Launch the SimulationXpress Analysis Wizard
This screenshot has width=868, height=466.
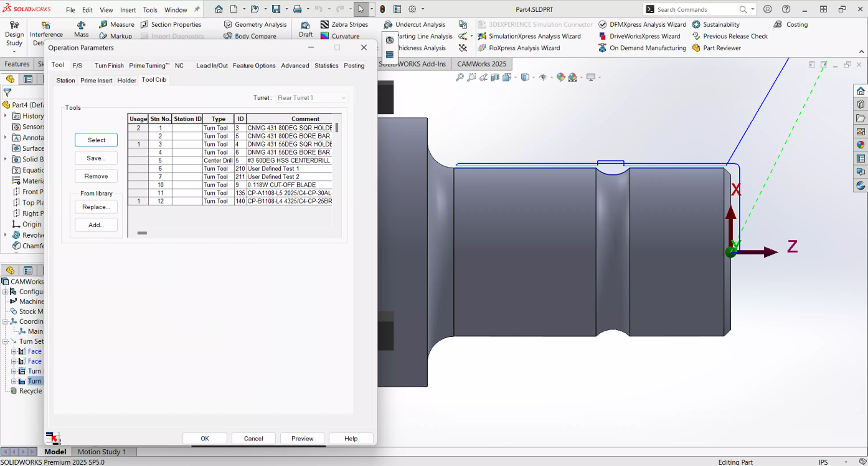tap(535, 36)
